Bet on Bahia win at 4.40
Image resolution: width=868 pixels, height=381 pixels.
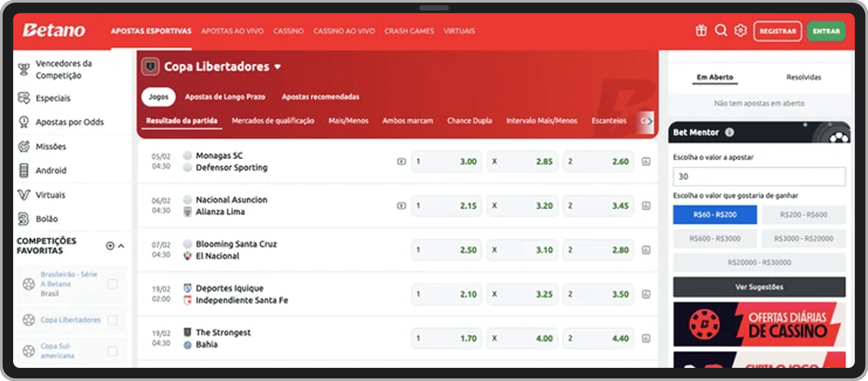point(598,338)
